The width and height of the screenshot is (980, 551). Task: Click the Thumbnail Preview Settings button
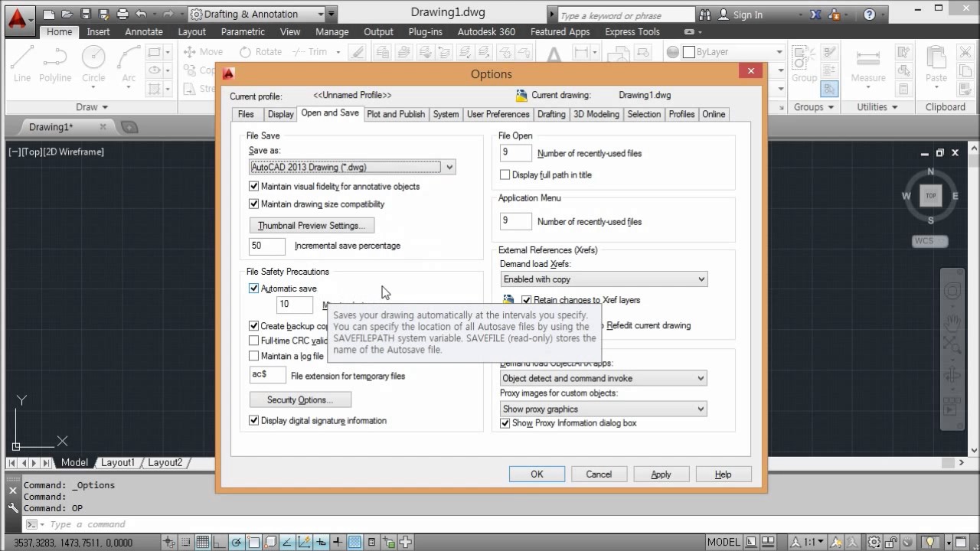(312, 226)
